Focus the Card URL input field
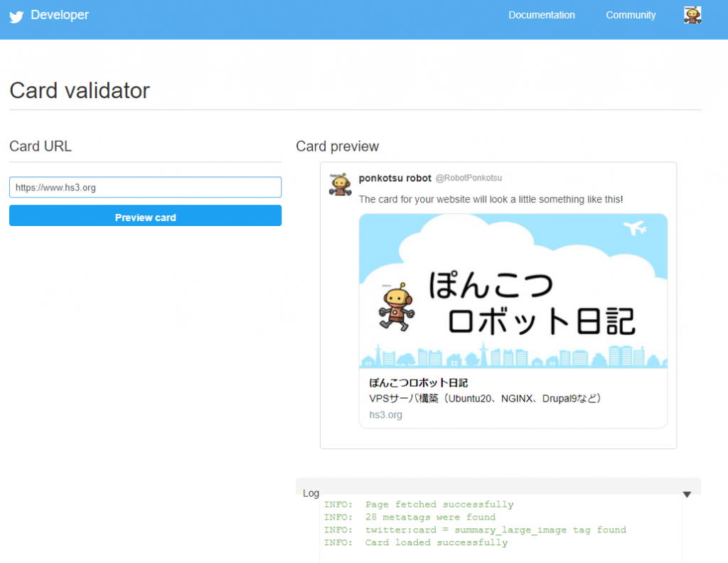 tap(145, 187)
